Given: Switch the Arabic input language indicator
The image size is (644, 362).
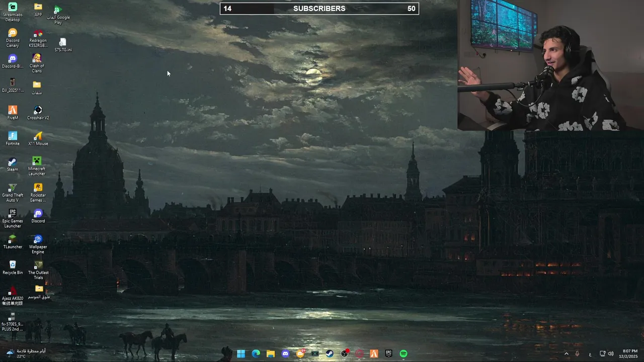Looking at the screenshot, I should point(590,354).
